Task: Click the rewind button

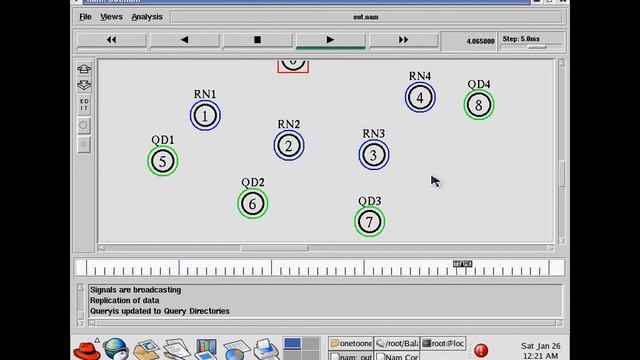Action: 111,40
